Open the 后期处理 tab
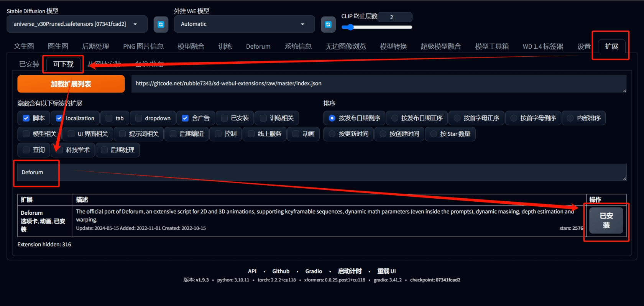This screenshot has width=644, height=306. click(x=95, y=46)
